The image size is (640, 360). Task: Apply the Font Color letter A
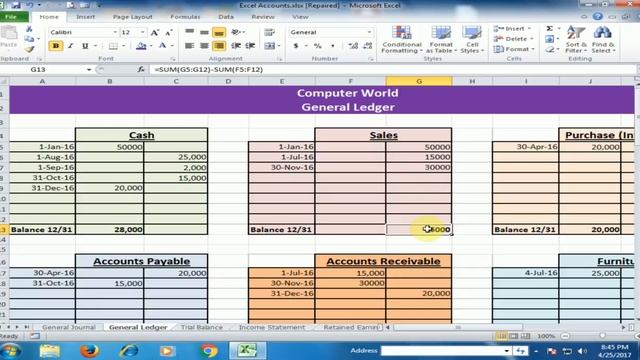pyautogui.click(x=162, y=46)
